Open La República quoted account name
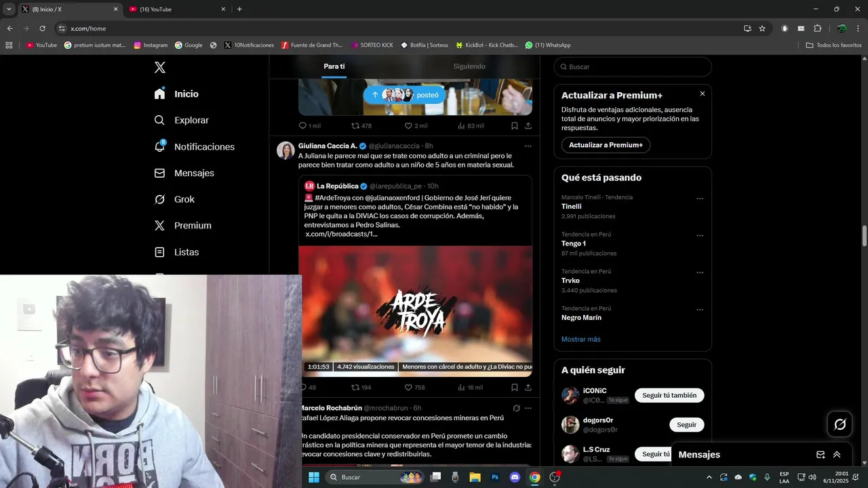The image size is (868, 488). coord(338,186)
